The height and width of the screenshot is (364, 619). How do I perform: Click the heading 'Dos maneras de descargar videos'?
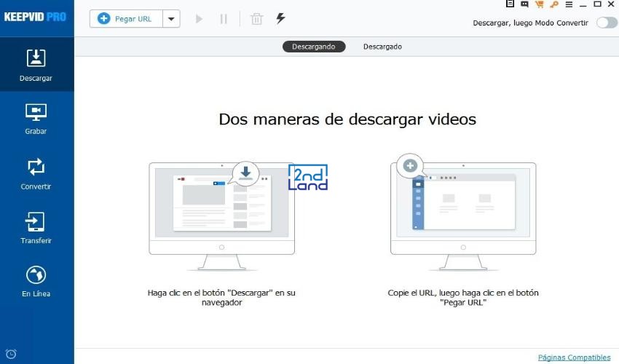click(347, 119)
